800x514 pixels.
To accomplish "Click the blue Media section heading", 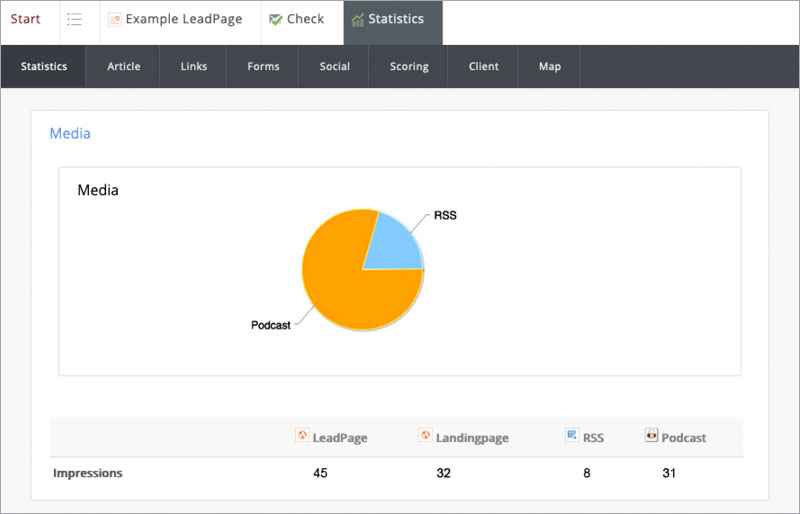I will [70, 133].
